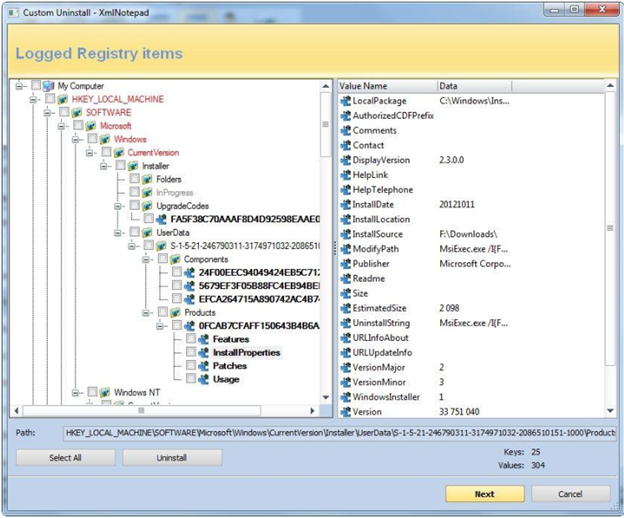Click the Publisher value icon
This screenshot has height=518, width=624.
[x=345, y=264]
